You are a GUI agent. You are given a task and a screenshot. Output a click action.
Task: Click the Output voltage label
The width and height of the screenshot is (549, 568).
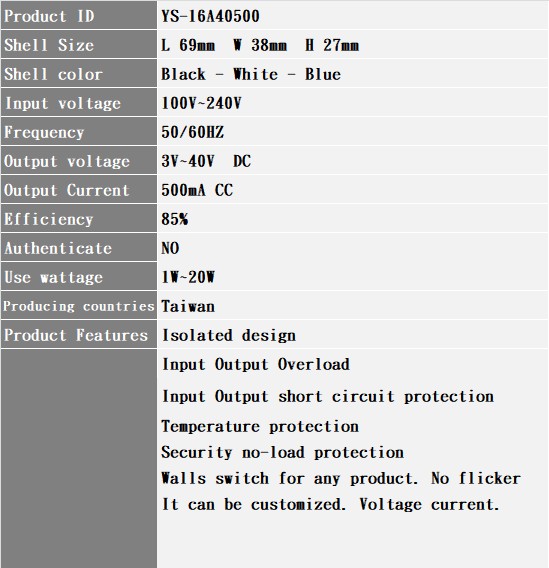pyautogui.click(x=67, y=162)
